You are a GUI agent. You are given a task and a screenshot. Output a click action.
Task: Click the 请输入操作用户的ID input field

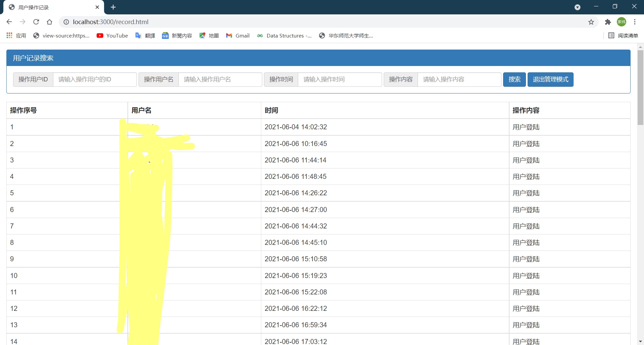tap(95, 79)
